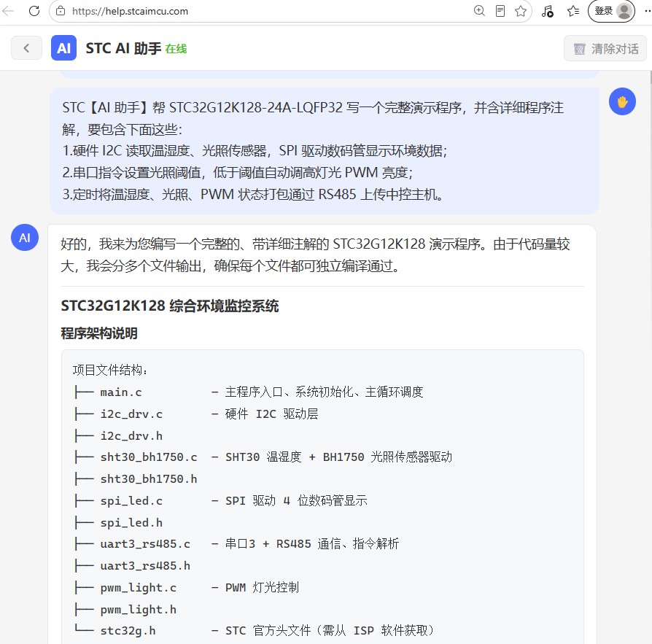The height and width of the screenshot is (644, 652).
Task: Click the AI avatar beside the reply
Action: pos(25,237)
